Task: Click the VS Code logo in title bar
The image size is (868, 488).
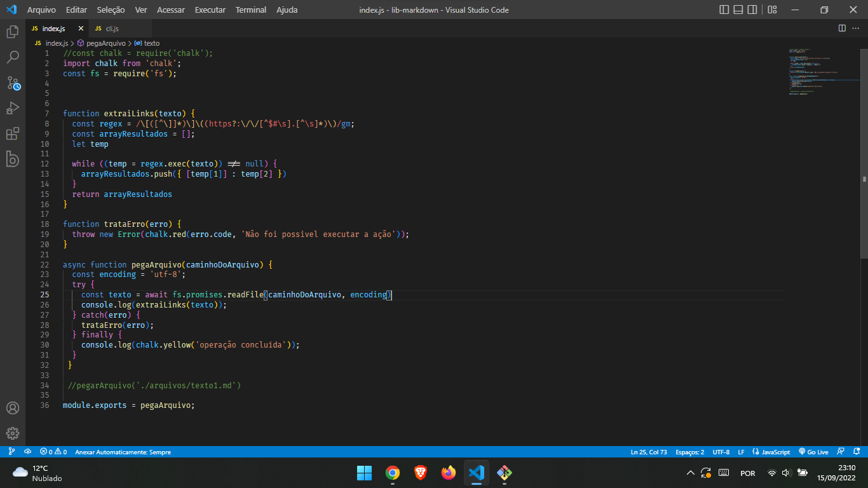Action: [x=11, y=10]
